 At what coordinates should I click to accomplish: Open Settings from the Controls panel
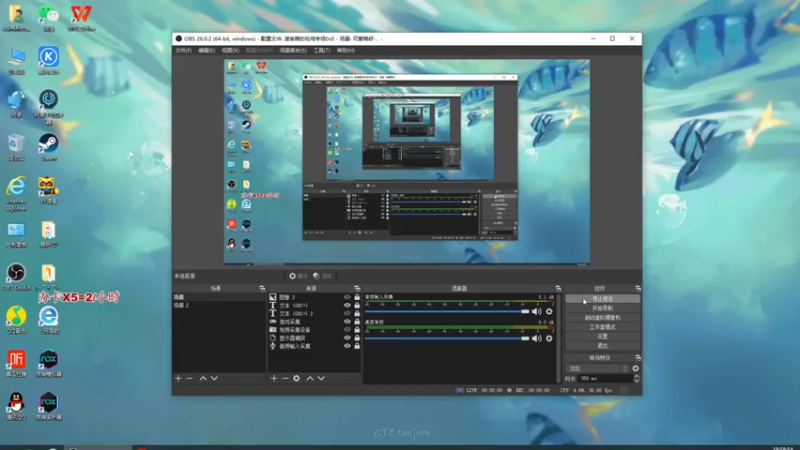pos(603,336)
